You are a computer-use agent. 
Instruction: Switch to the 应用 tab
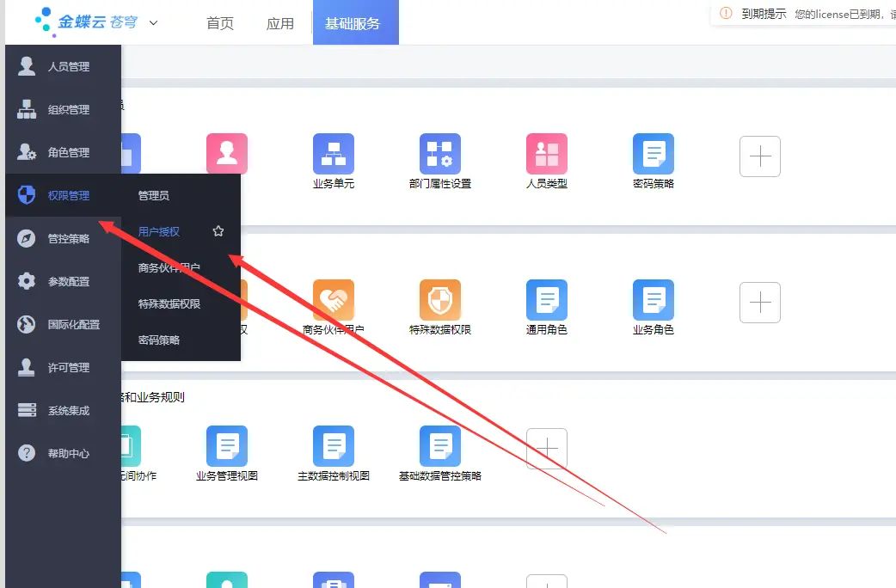click(280, 23)
